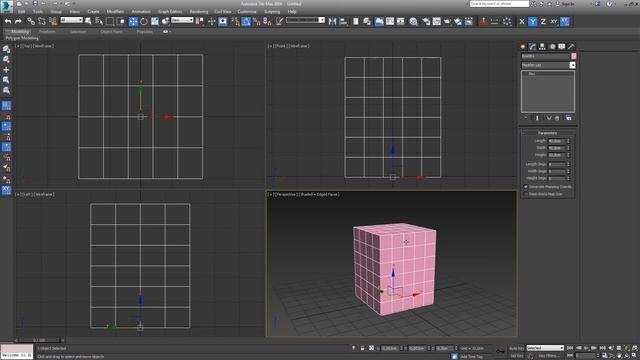Open the Edit menu
640x360 pixels.
tap(21, 12)
